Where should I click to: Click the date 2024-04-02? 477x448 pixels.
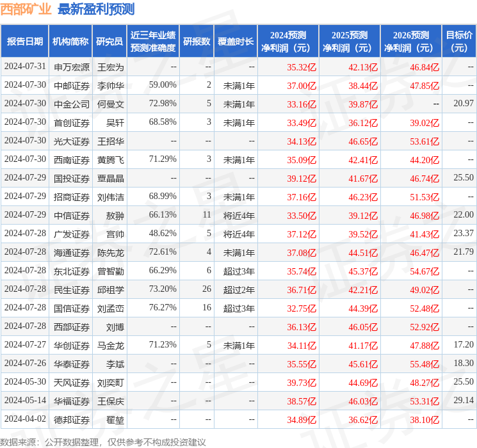[25, 419]
